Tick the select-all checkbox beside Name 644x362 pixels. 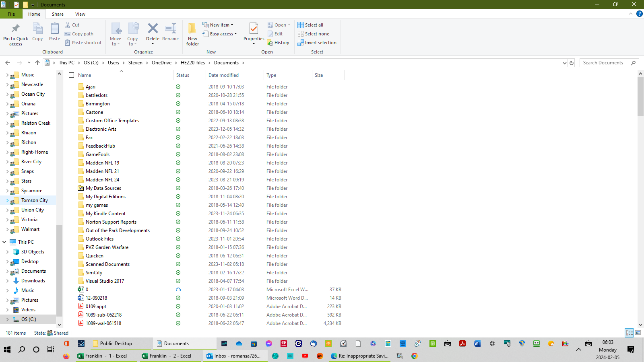[72, 75]
